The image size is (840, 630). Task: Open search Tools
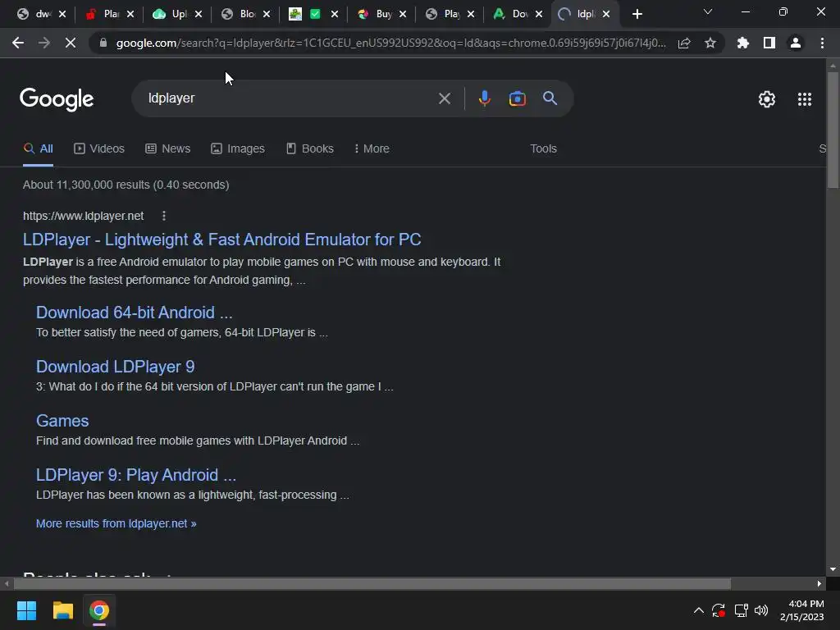[x=543, y=148]
